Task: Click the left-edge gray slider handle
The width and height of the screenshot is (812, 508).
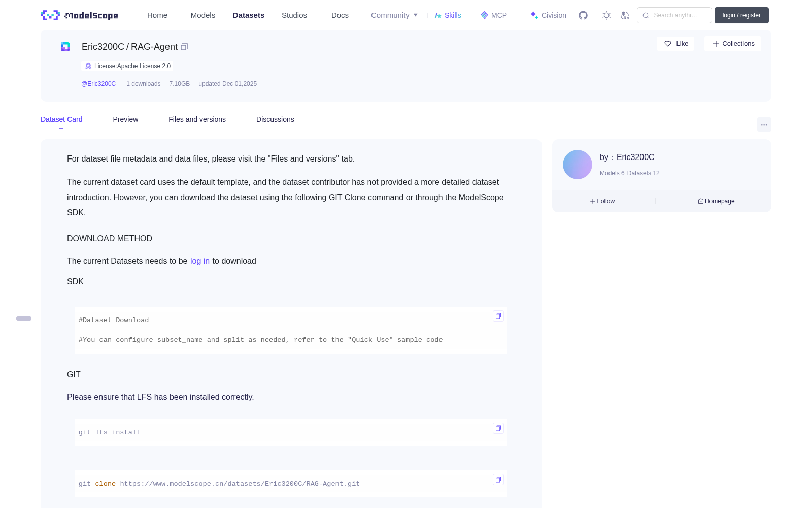Action: pyautogui.click(x=24, y=319)
